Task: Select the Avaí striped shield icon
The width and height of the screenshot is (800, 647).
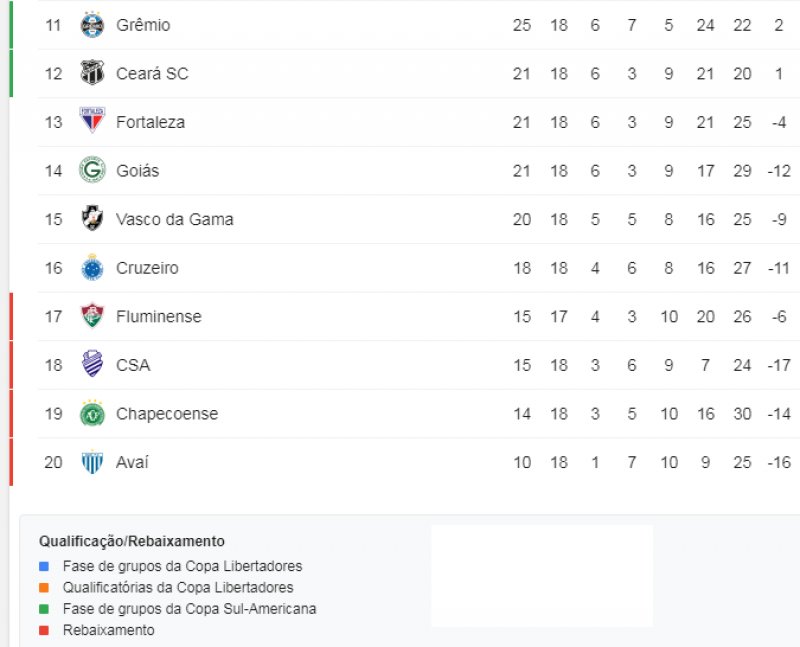Action: 92,462
